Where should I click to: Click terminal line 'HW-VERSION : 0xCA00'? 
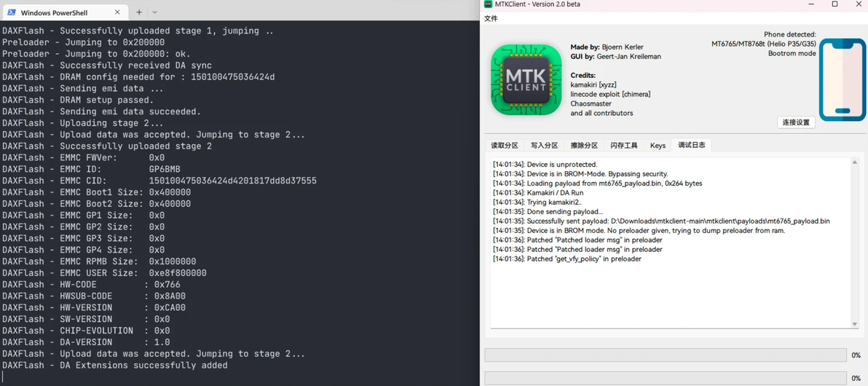[x=93, y=308]
